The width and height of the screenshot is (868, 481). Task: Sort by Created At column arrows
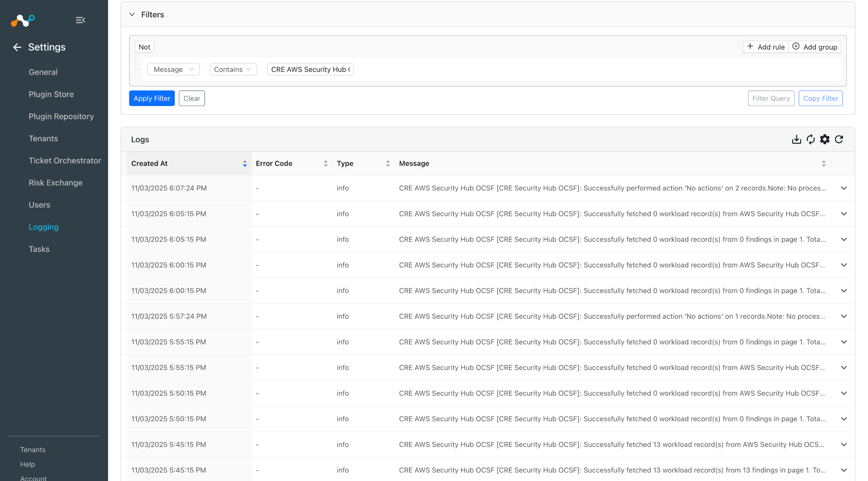(x=245, y=164)
